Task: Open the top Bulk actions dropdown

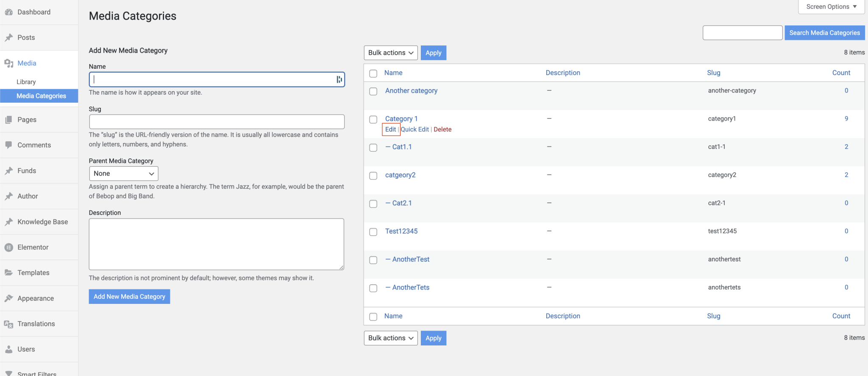Action: (x=390, y=53)
